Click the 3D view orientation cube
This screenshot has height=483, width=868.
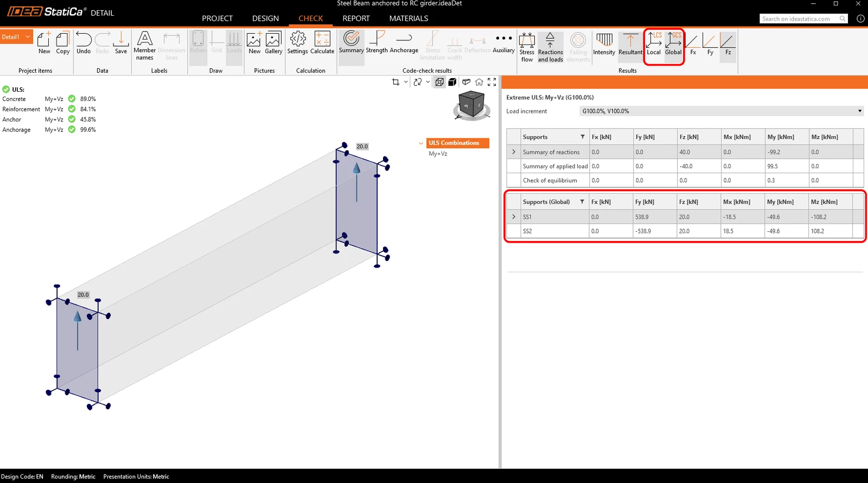(x=470, y=104)
